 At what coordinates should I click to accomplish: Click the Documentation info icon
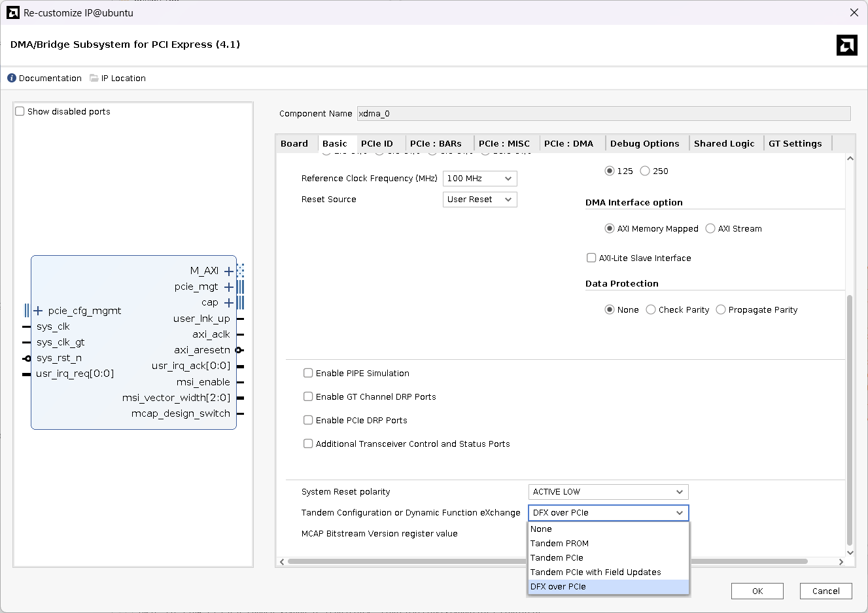(12, 78)
